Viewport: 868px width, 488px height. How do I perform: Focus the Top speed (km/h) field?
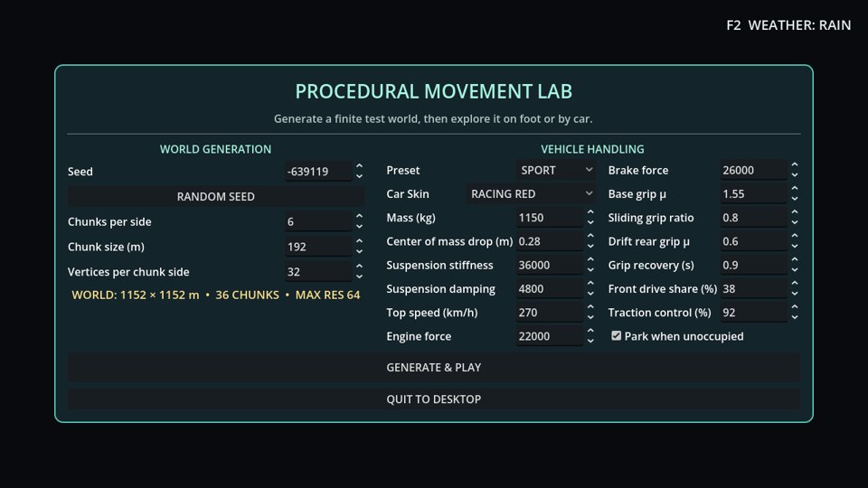pos(550,313)
